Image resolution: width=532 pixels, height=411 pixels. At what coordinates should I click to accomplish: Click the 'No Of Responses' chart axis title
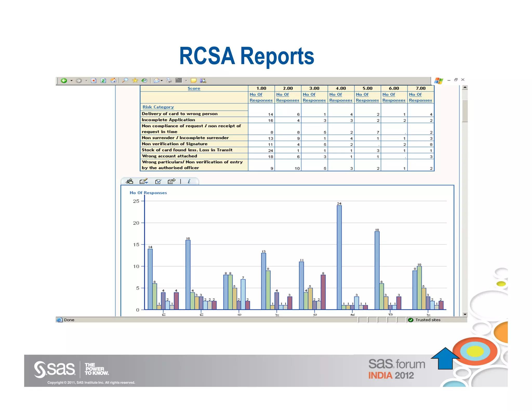coord(148,193)
